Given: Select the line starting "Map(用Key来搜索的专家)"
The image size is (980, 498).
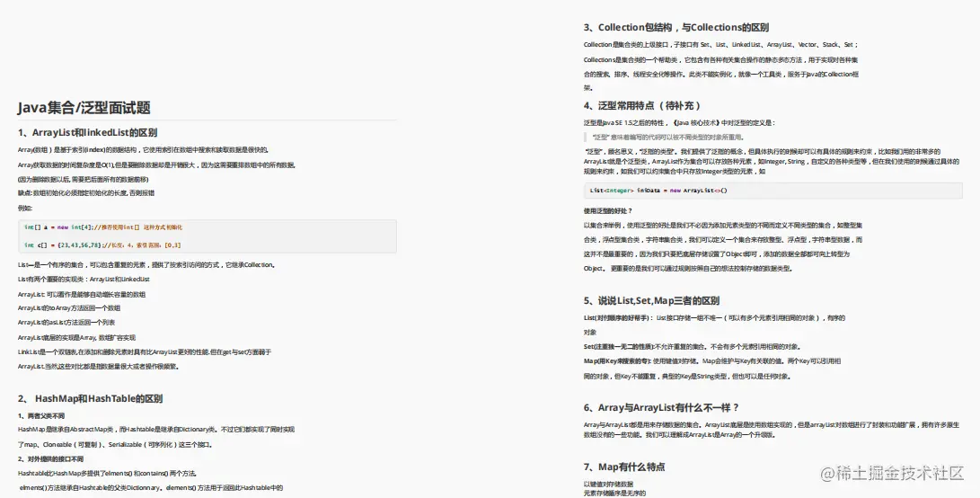Looking at the screenshot, I should pos(712,361).
